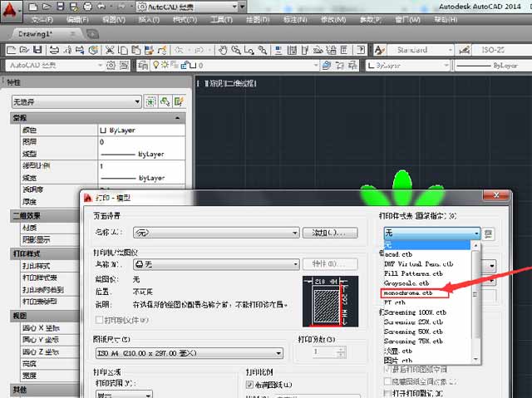
Task: Open the 无选择 selection dropdown in properties
Action: 76,101
